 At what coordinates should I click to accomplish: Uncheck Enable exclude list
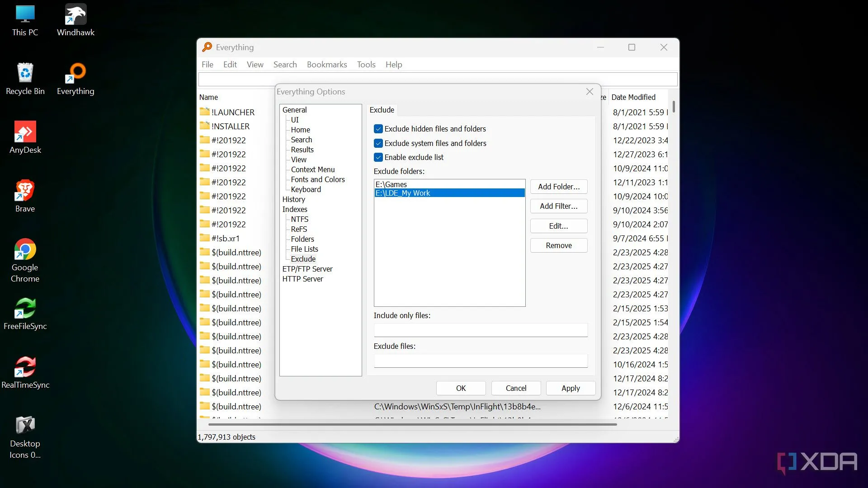point(378,157)
